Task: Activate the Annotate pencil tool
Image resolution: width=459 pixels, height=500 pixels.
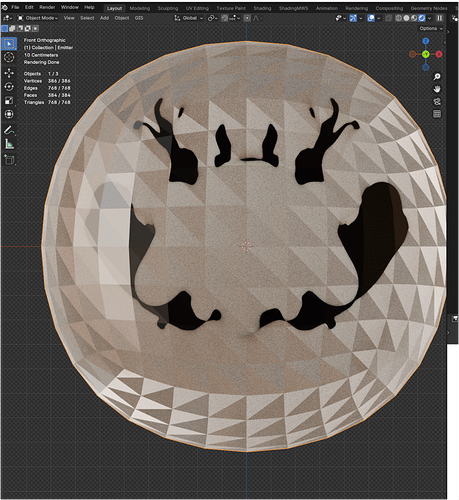Action: point(9,130)
